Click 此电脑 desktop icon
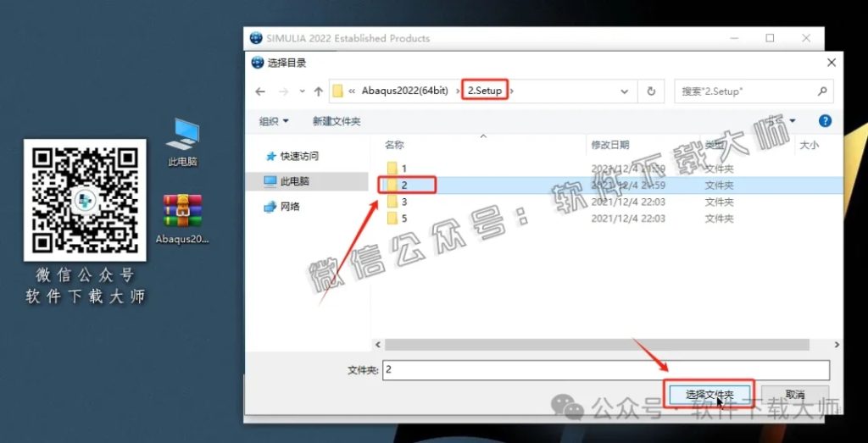 pyautogui.click(x=183, y=142)
